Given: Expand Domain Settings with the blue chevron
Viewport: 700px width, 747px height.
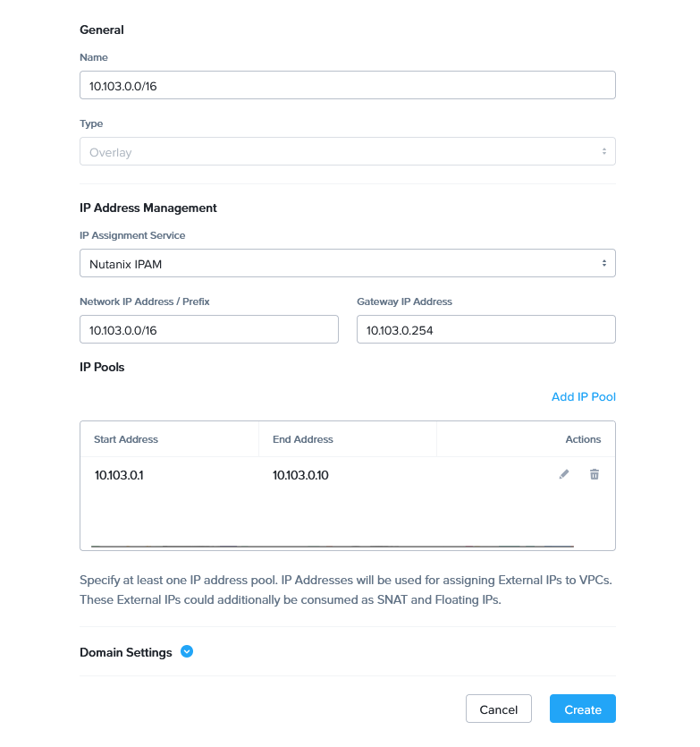Looking at the screenshot, I should [x=187, y=652].
